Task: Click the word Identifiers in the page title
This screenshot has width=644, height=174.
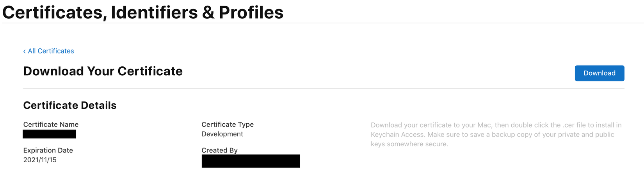Action: [154, 12]
